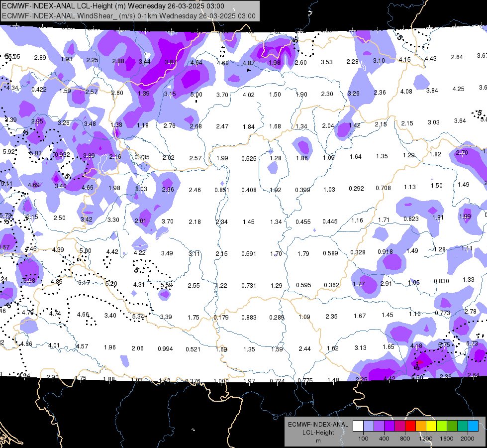Viewport: 487px width, 448px height.
Task: Click wind shear value 3.13
Action: tap(360, 347)
